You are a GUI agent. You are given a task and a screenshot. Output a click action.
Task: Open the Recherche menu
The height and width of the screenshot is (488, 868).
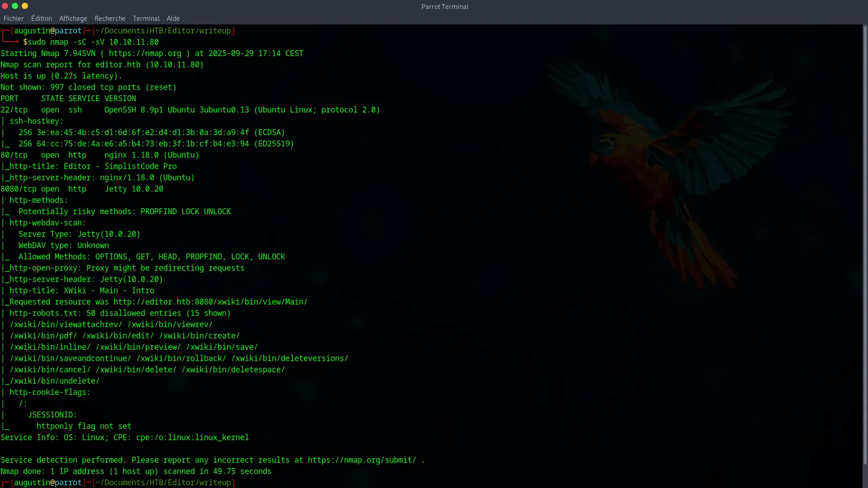110,19
